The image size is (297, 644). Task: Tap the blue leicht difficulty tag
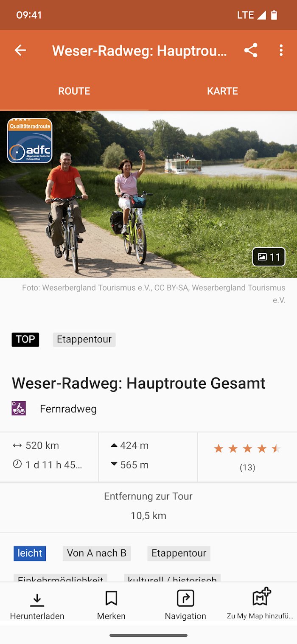coord(30,553)
